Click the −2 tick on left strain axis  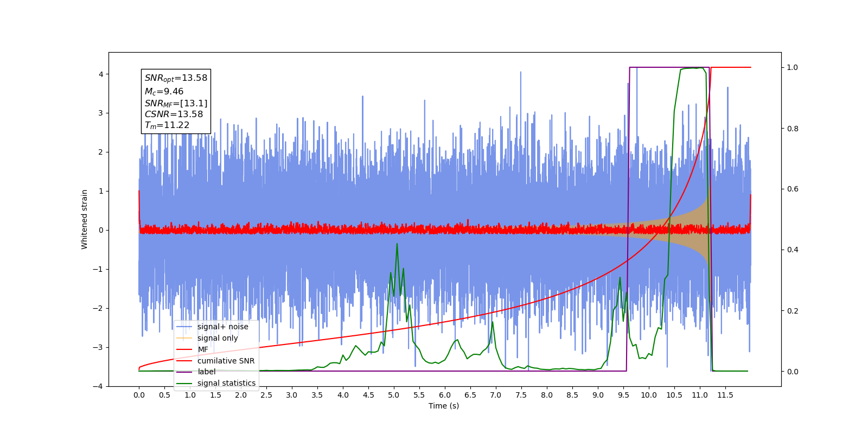point(98,309)
